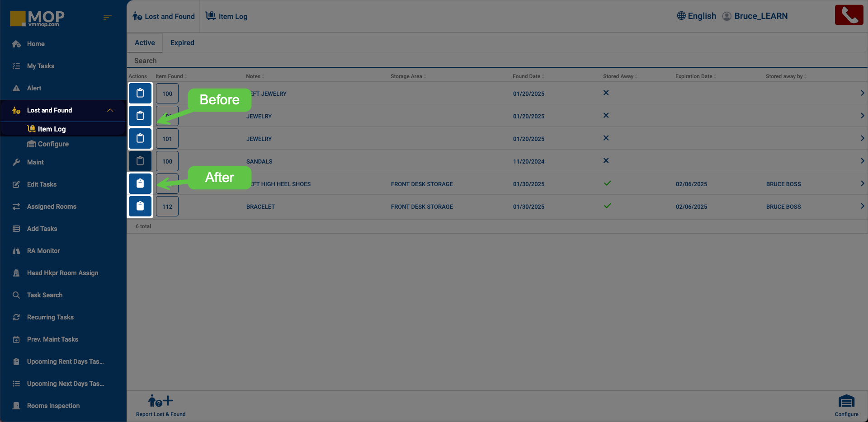Click clipboard action icon for SANDALS row
This screenshot has width=868, height=422.
click(x=140, y=161)
